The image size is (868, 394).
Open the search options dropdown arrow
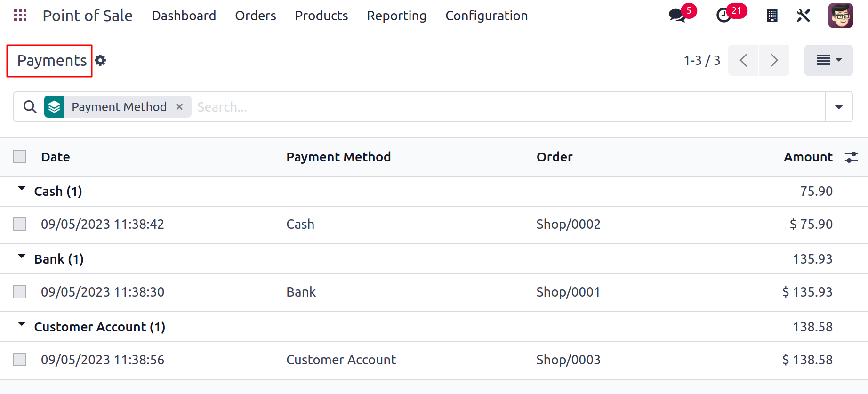coord(839,107)
